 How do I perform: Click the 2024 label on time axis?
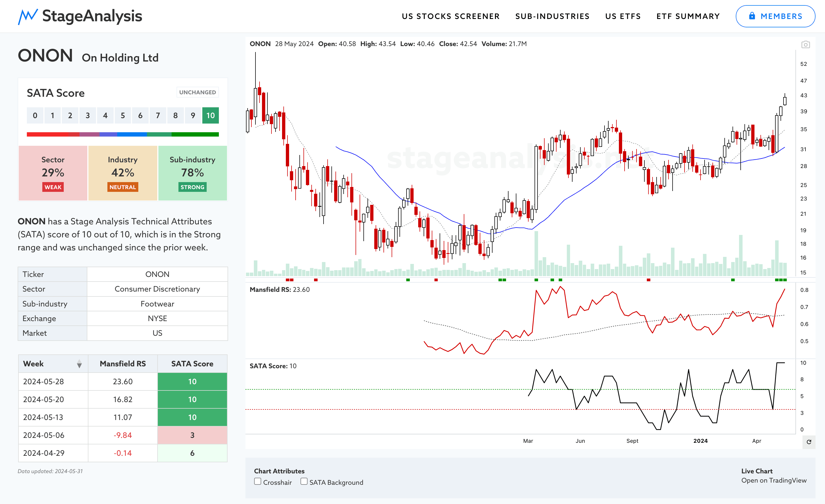coord(700,441)
